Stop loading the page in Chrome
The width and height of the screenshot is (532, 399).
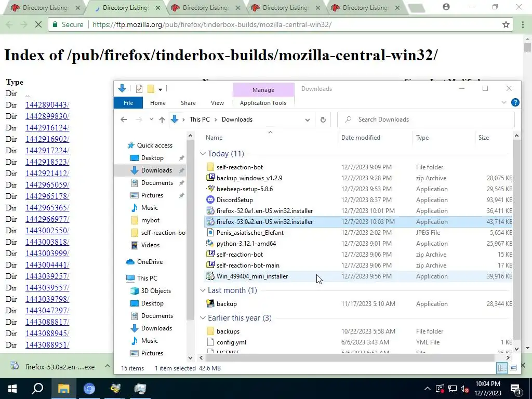click(x=38, y=24)
